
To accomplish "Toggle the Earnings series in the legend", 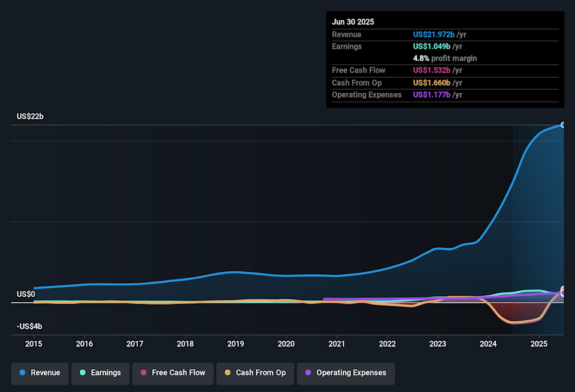I will [x=99, y=373].
